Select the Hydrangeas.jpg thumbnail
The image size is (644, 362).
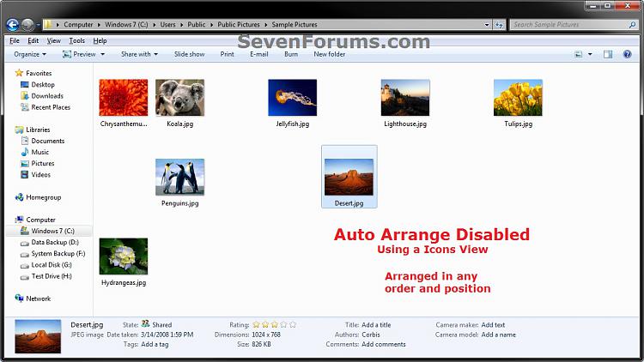point(123,256)
